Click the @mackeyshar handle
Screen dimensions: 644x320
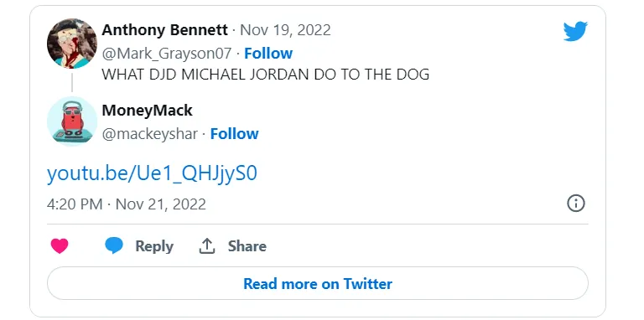[x=150, y=134]
